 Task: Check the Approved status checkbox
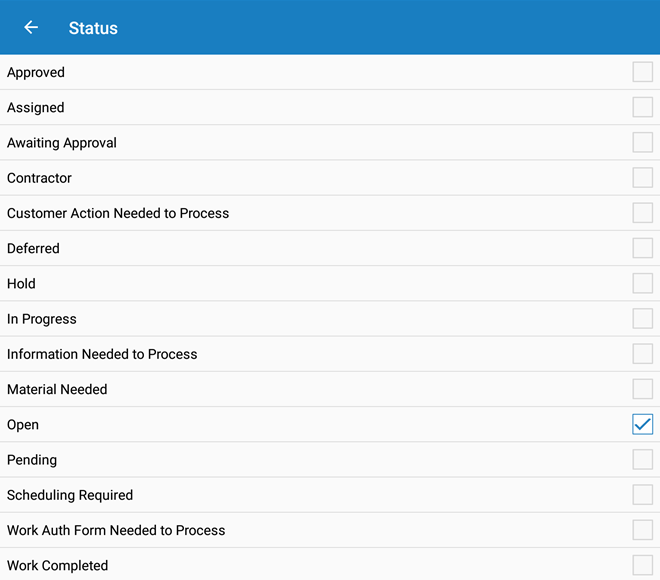point(642,72)
